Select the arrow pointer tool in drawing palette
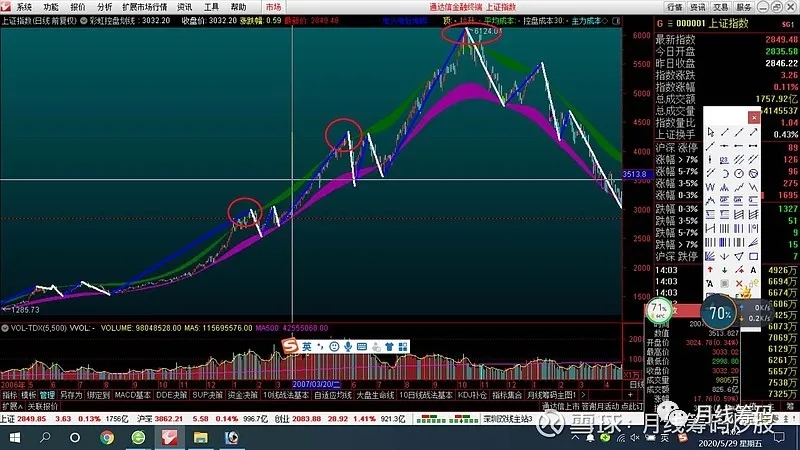Screen dimensions: 800x450 (712, 132)
